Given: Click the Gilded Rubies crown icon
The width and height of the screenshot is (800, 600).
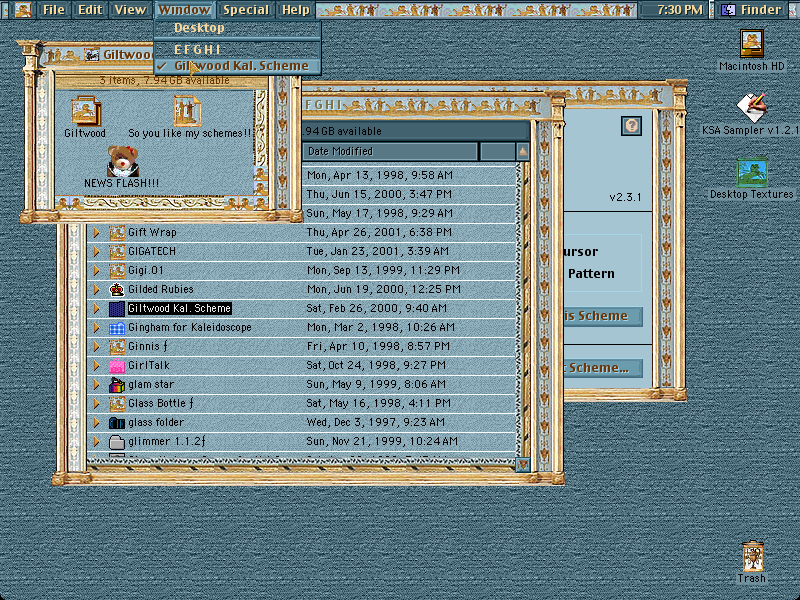Looking at the screenshot, I should 117,290.
